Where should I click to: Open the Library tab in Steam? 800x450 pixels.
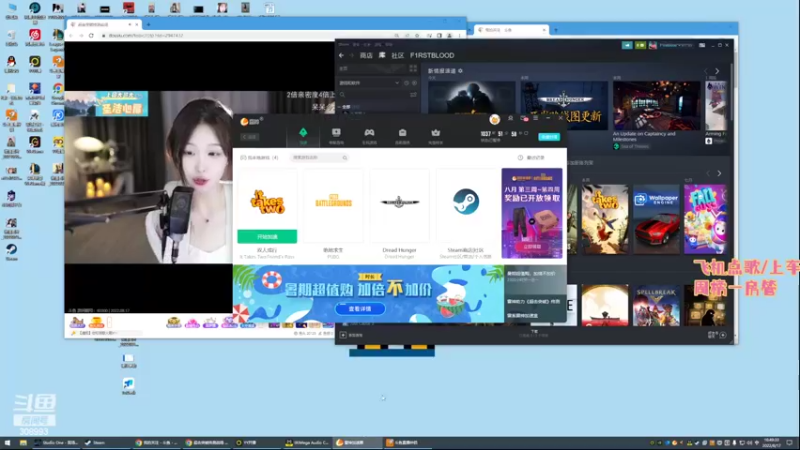point(382,55)
